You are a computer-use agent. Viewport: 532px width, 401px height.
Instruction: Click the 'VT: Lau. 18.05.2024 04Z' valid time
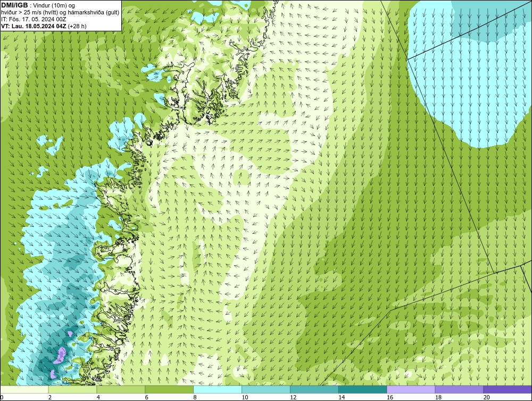[x=34, y=26]
